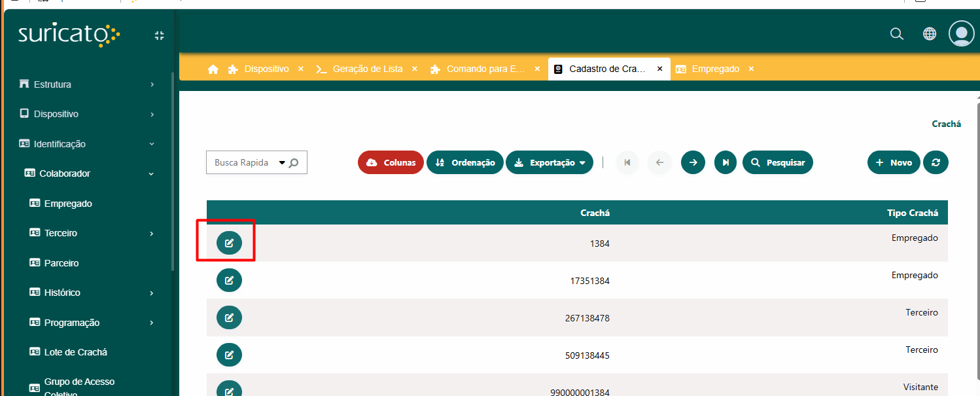980x396 pixels.
Task: Close the Empregado tab
Action: click(751, 69)
